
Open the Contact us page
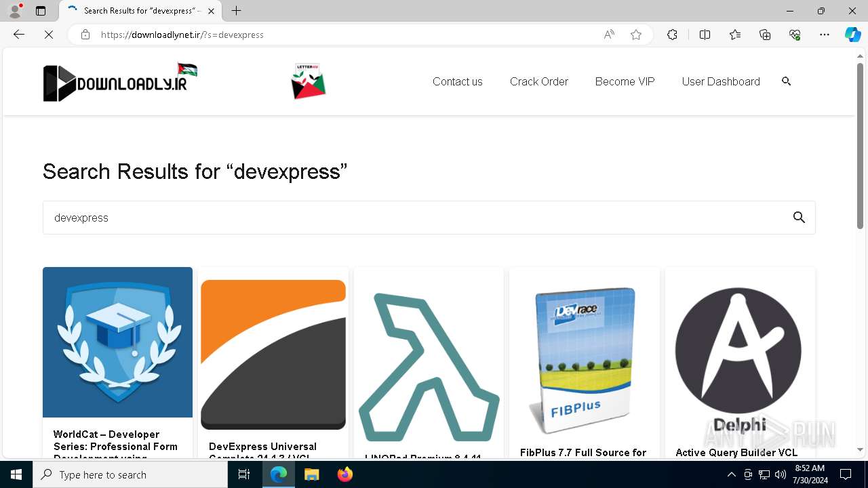click(458, 81)
